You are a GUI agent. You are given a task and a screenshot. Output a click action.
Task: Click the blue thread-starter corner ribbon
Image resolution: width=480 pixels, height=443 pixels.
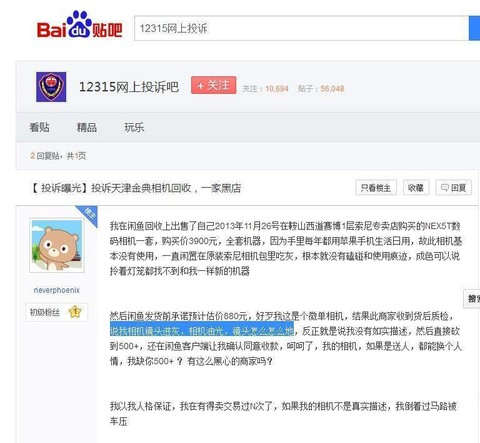[88, 215]
